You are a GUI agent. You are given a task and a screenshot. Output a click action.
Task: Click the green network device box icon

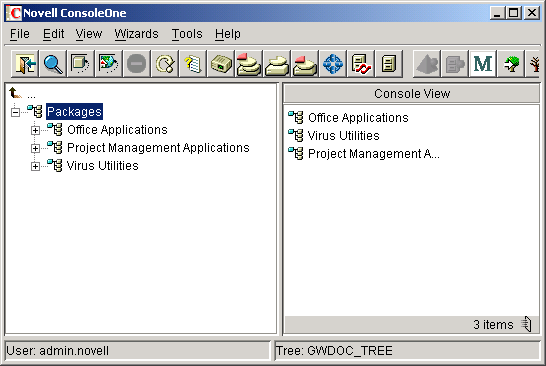pyautogui.click(x=221, y=64)
